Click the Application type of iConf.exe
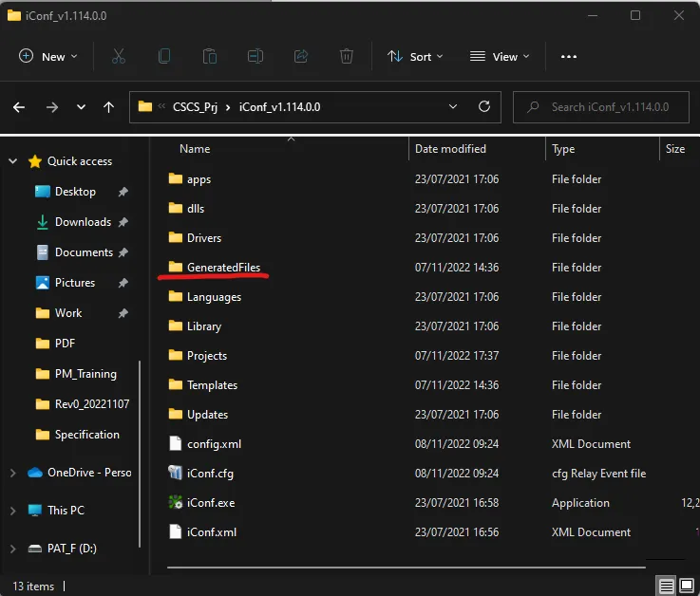700x596 pixels. tap(580, 503)
